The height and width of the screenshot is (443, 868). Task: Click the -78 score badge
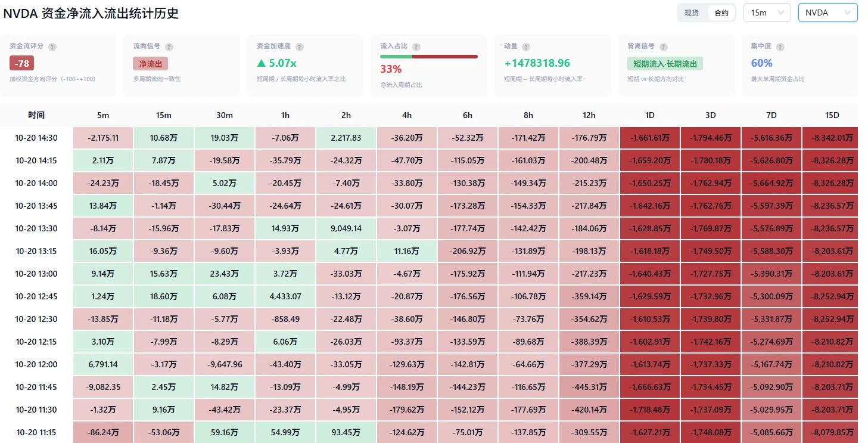[22, 63]
